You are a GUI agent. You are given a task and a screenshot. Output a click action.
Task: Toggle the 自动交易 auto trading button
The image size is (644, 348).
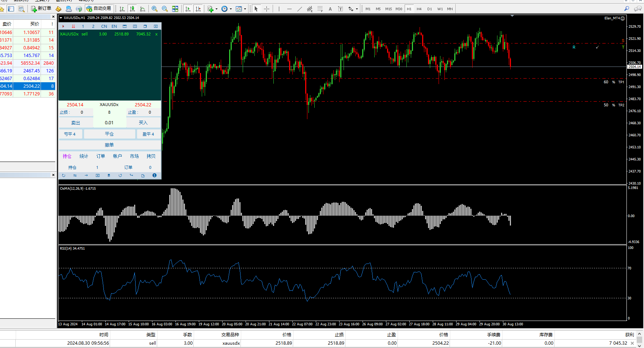[99, 8]
